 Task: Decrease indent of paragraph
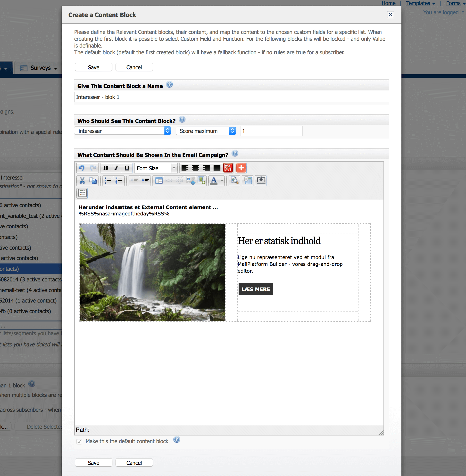tap(135, 181)
